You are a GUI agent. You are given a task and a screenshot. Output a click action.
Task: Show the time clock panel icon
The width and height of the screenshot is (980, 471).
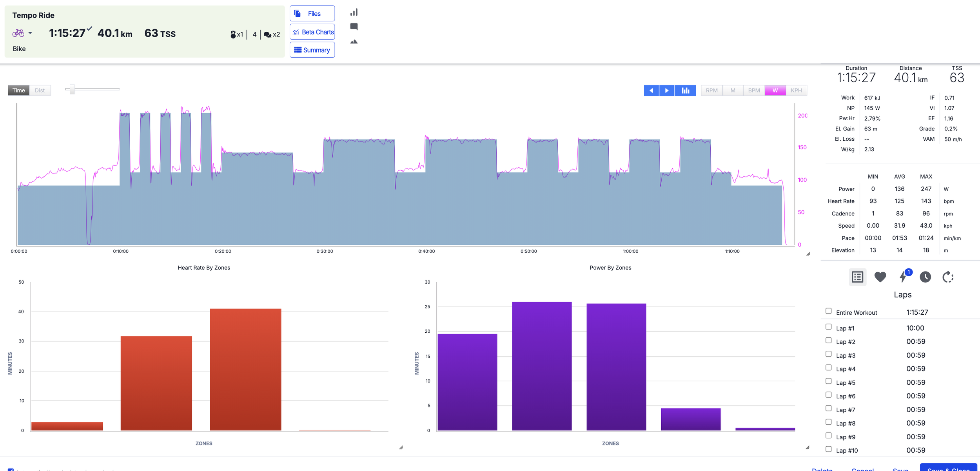point(925,277)
